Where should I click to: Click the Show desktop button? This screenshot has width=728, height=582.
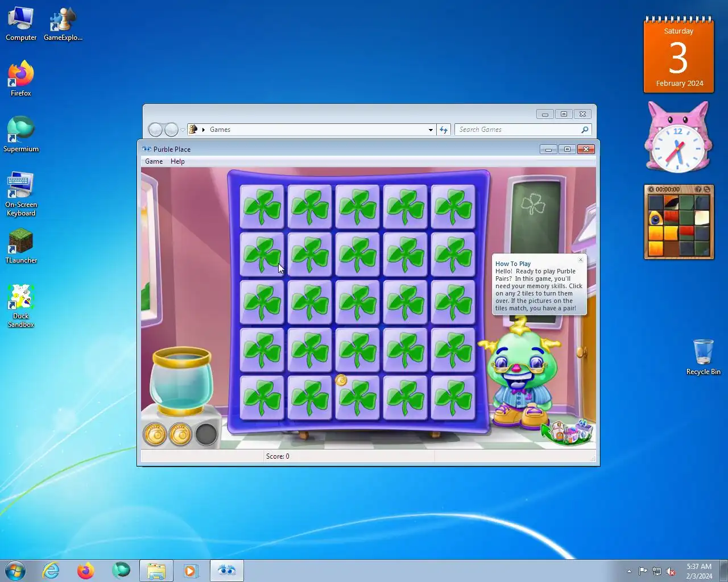coord(723,571)
